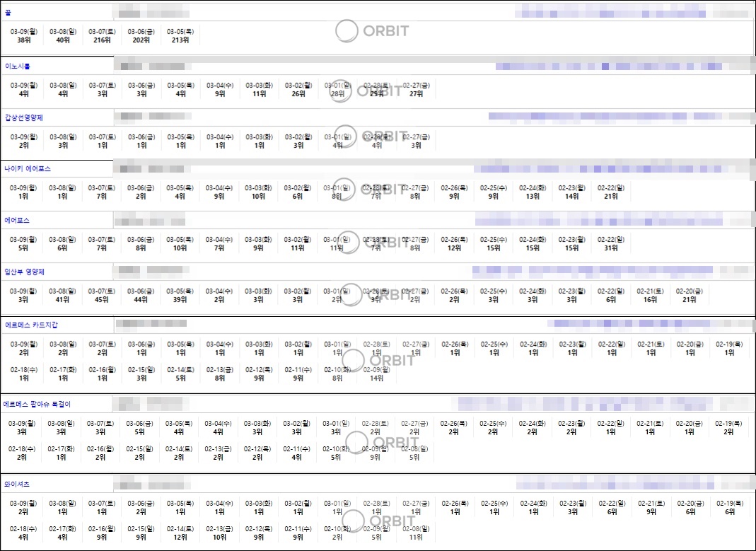This screenshot has height=551, width=756.
Task: Select 에어포스's 02-22 cell showing 31위
Action: [x=611, y=244]
